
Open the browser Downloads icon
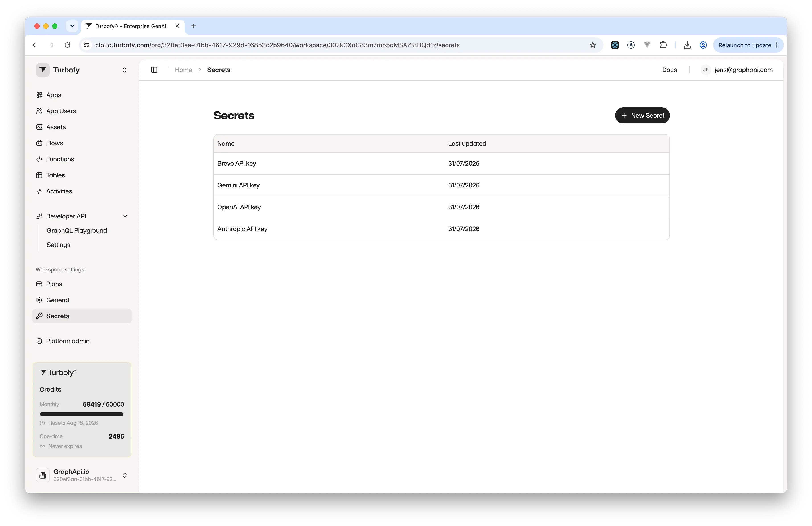click(x=687, y=45)
